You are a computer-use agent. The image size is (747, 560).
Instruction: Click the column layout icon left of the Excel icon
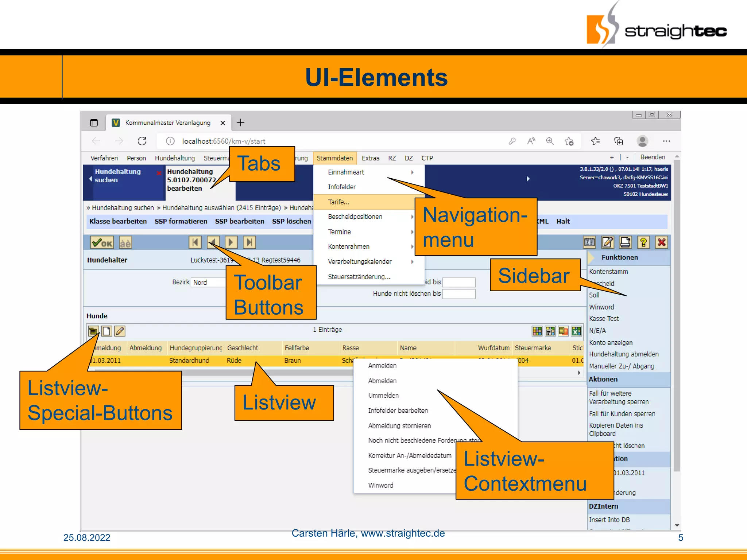(564, 331)
